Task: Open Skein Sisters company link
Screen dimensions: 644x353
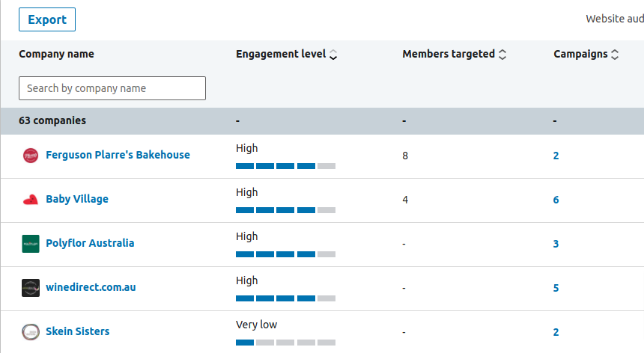Action: click(78, 331)
